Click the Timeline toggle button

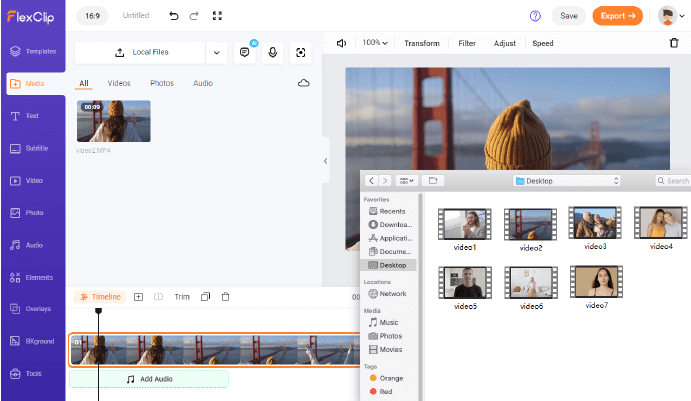click(100, 297)
